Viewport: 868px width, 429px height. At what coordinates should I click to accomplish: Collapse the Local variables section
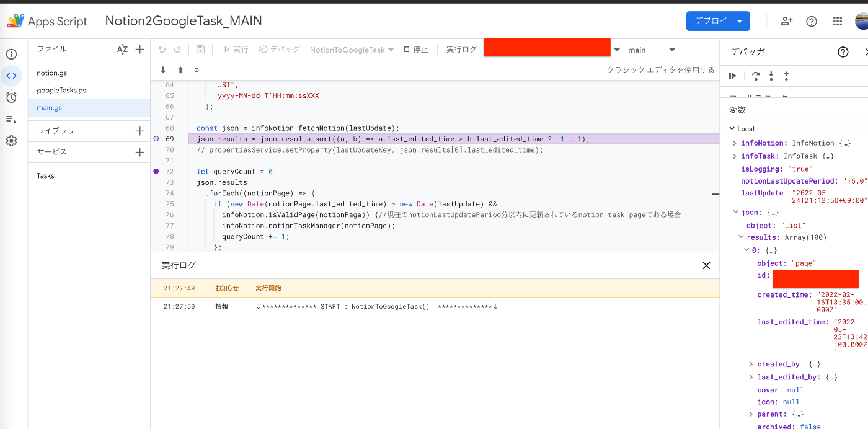pyautogui.click(x=732, y=129)
